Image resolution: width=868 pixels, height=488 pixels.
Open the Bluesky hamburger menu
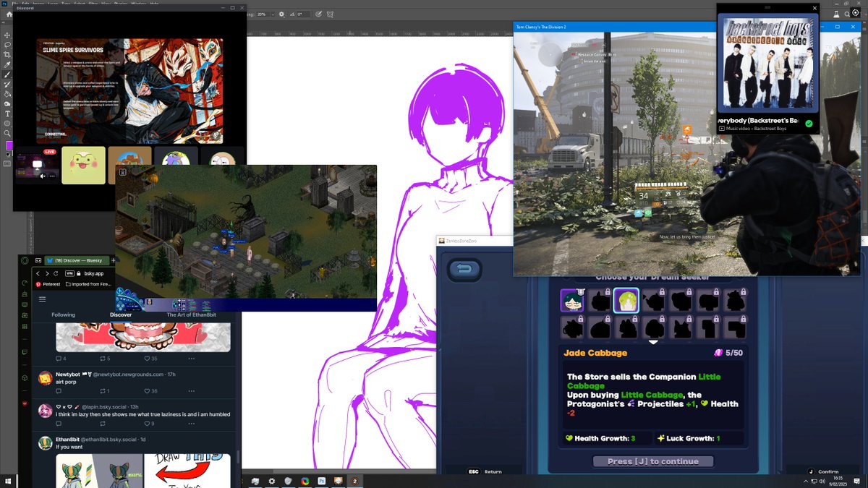coord(43,299)
